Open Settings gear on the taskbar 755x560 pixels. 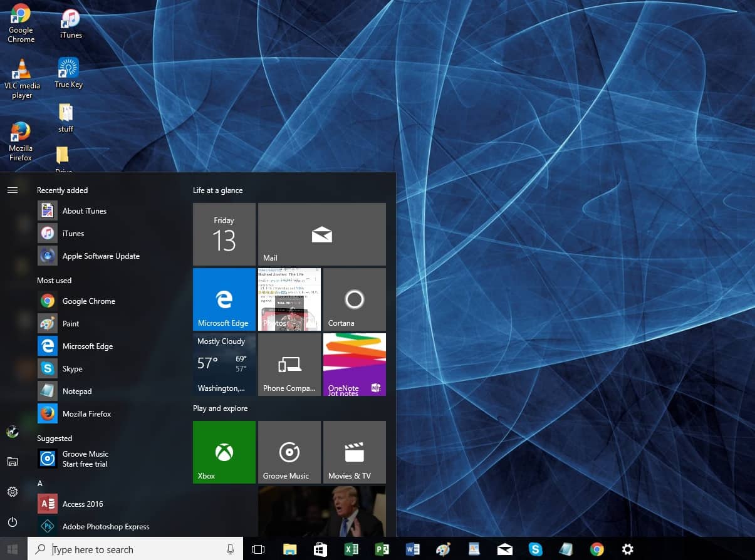627,549
